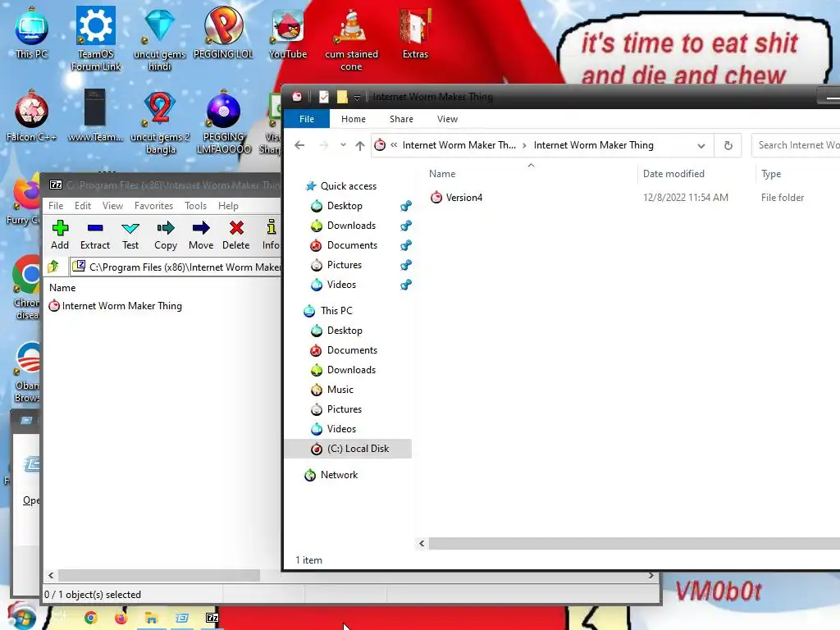
Task: Select Network in navigation pane
Action: pos(339,475)
